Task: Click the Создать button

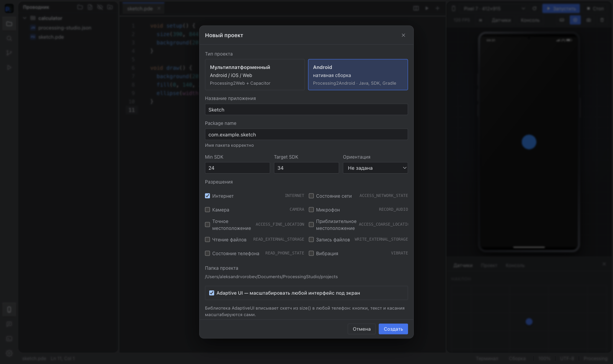Action: [393, 329]
